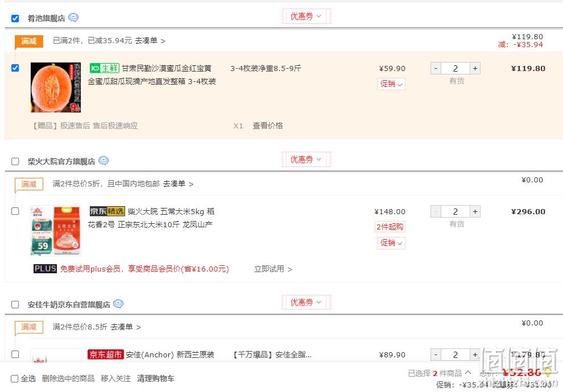563x392 pixels.
Task: Check the 柴火大院 五常大米 item checkbox
Action: [15, 211]
